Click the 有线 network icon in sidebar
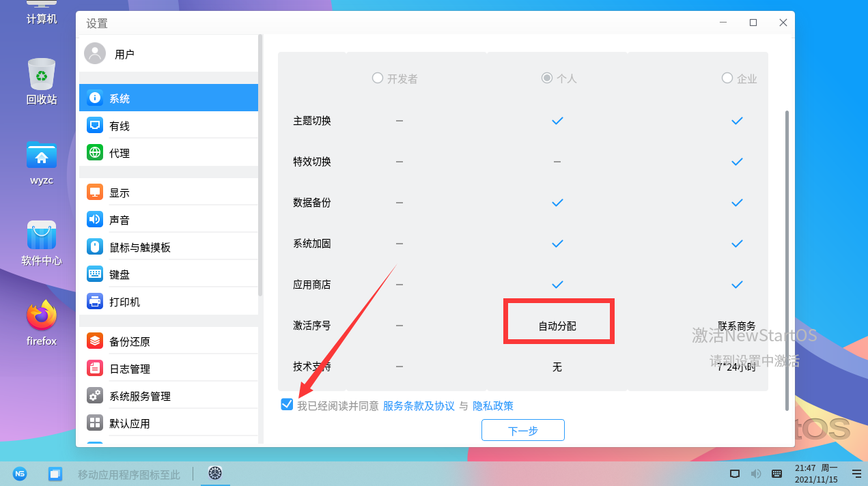Screen dimensions: 868x486 pos(95,126)
